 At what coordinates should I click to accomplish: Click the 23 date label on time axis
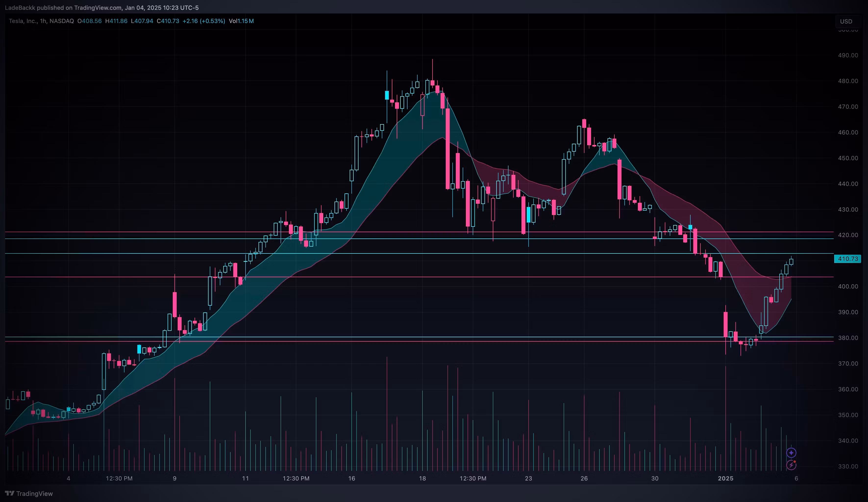click(528, 478)
